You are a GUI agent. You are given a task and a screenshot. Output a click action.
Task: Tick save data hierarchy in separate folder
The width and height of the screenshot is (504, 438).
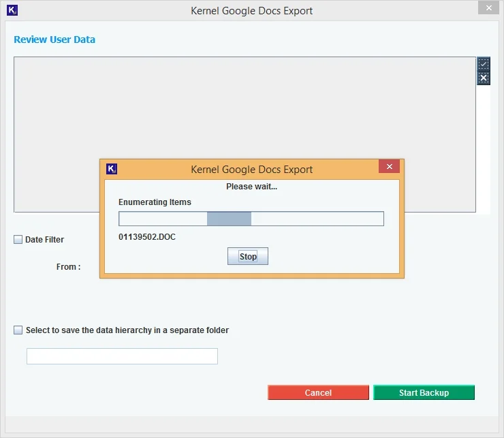pos(18,330)
